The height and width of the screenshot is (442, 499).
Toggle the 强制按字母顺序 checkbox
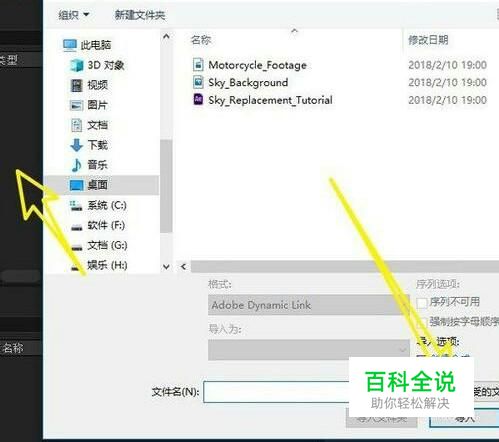422,322
